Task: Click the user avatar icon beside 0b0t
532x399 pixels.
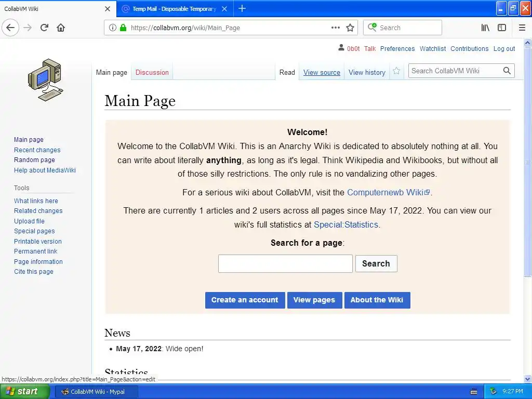Action: (x=341, y=48)
